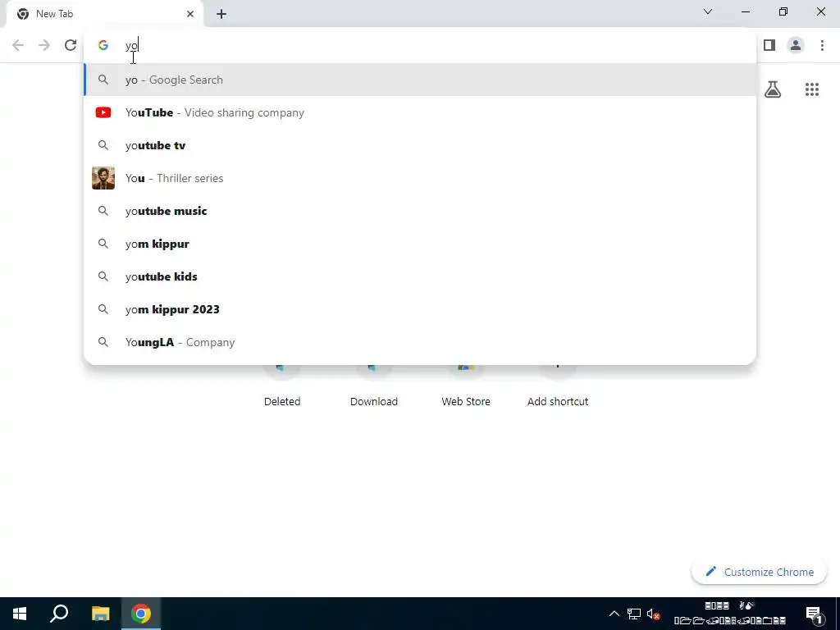
Task: Select the New Tab tab
Action: [x=104, y=14]
